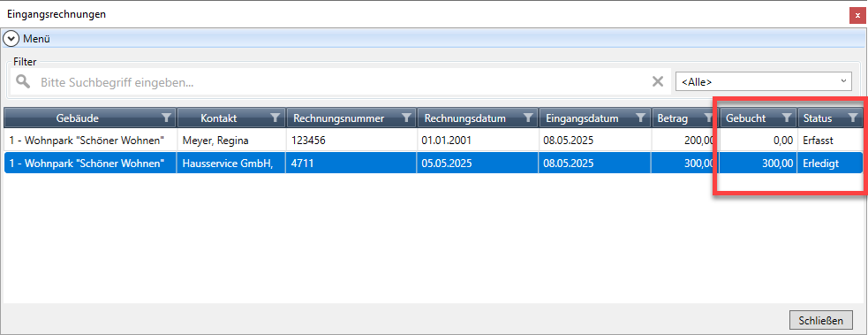Open filter funnel on Gebucht column
The height and width of the screenshot is (335, 868).
[786, 118]
